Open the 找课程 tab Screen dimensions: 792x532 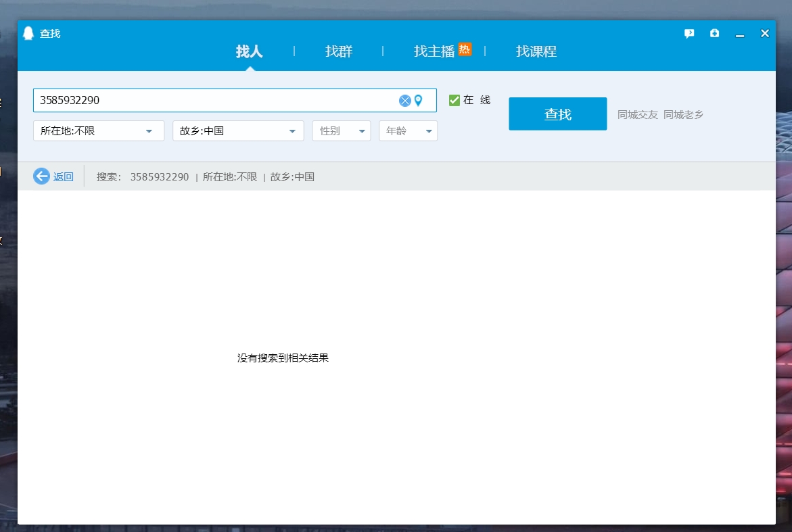536,51
